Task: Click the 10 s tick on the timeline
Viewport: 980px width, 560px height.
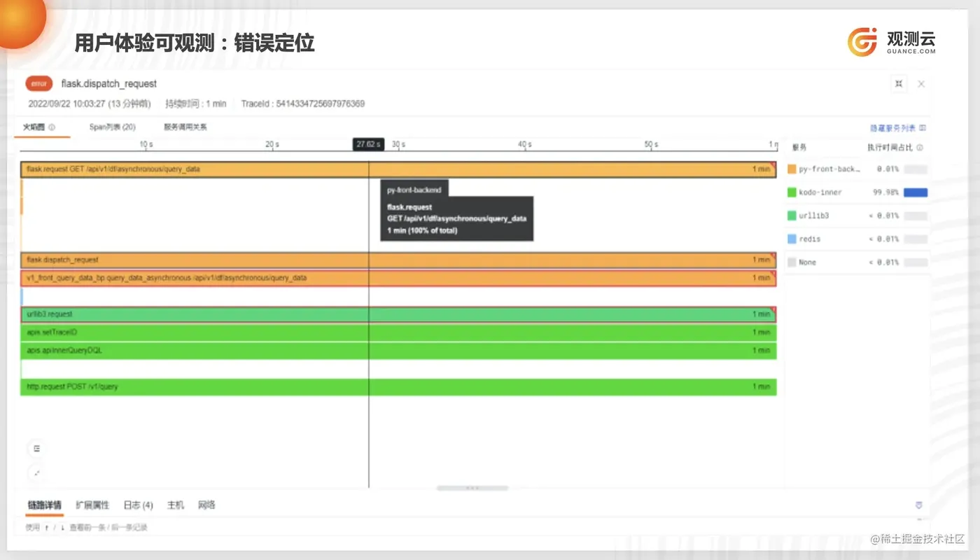Action: [146, 144]
